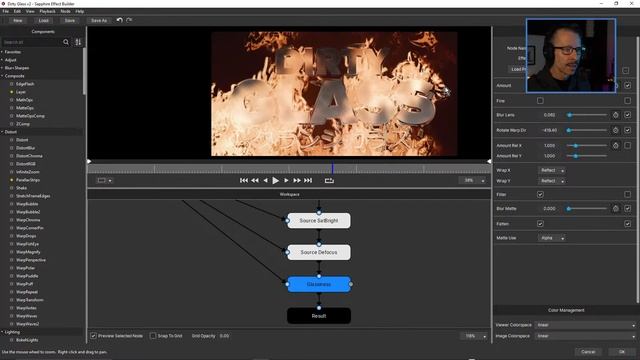Click the Save button in the toolbar
Screen dimensions: 640x360
[x=70, y=20]
